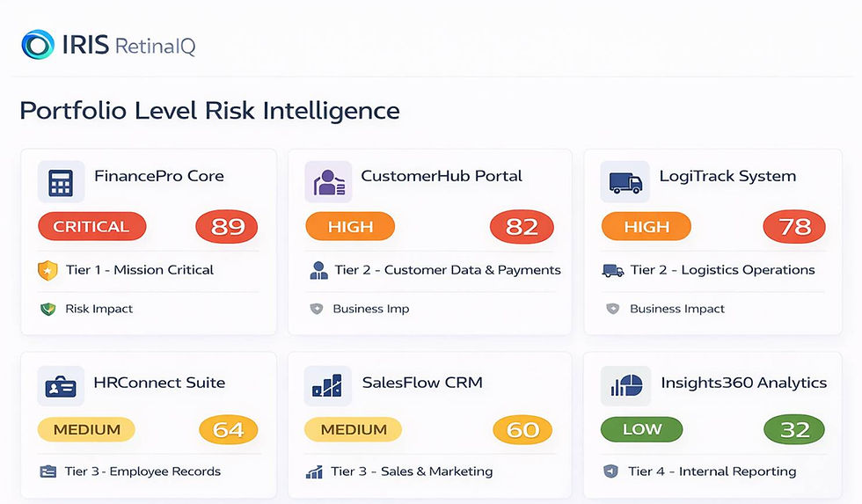
Task: Click the SalesFlow CRM bar chart icon
Action: 327,387
